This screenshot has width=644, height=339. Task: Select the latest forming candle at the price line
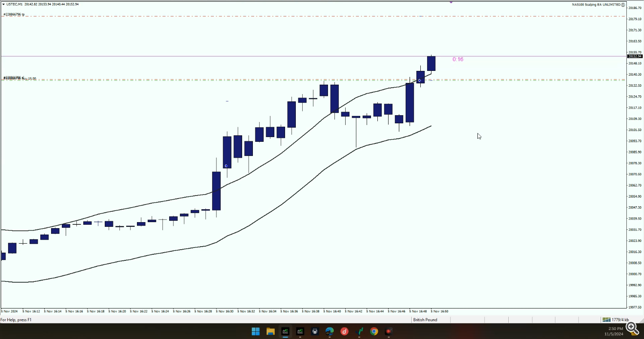[x=431, y=64]
